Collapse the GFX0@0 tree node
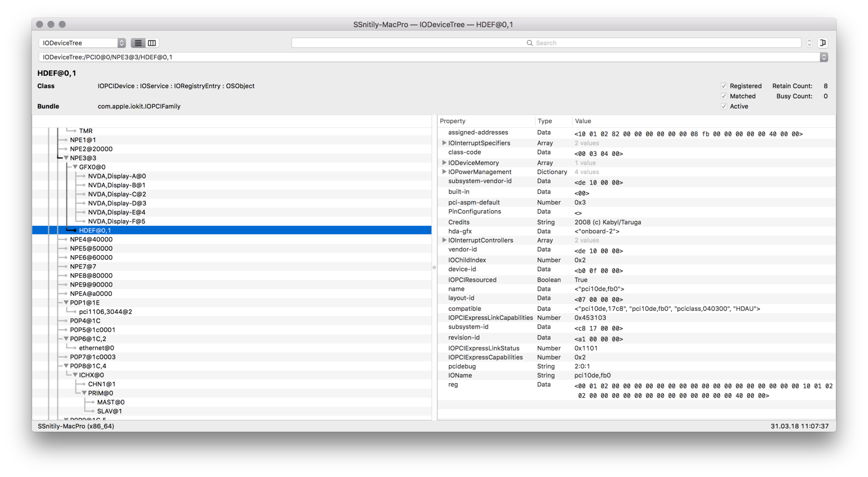The height and width of the screenshot is (477, 868). point(75,167)
